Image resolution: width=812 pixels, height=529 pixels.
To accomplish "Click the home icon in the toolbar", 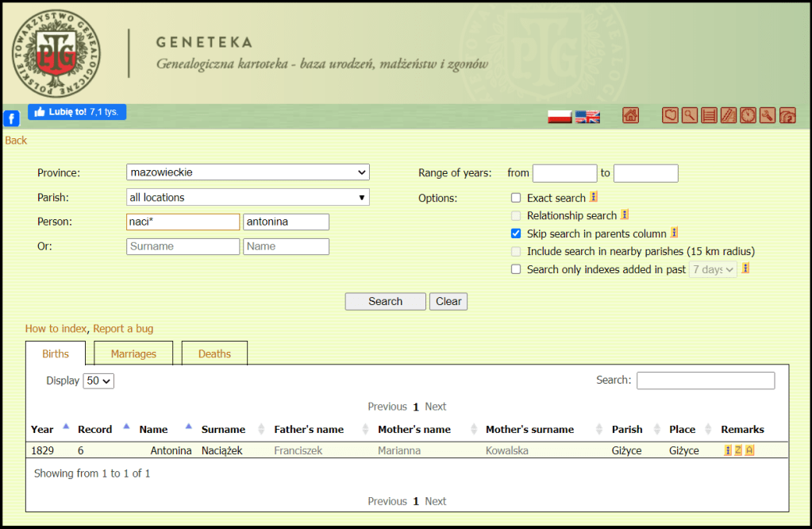I will click(x=630, y=116).
